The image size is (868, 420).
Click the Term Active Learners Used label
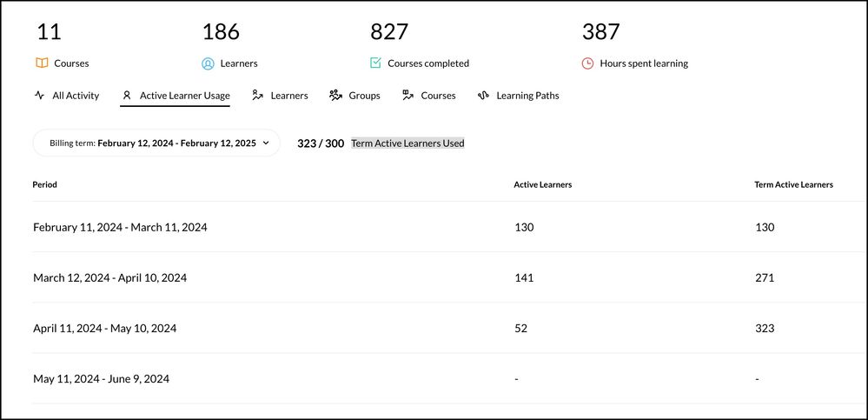pyautogui.click(x=407, y=143)
